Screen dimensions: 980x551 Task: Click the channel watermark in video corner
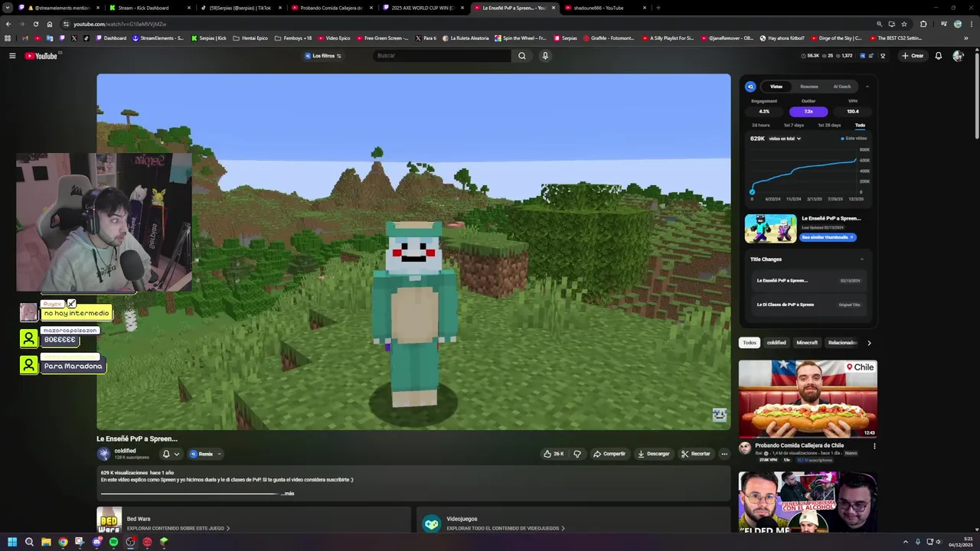pos(719,415)
